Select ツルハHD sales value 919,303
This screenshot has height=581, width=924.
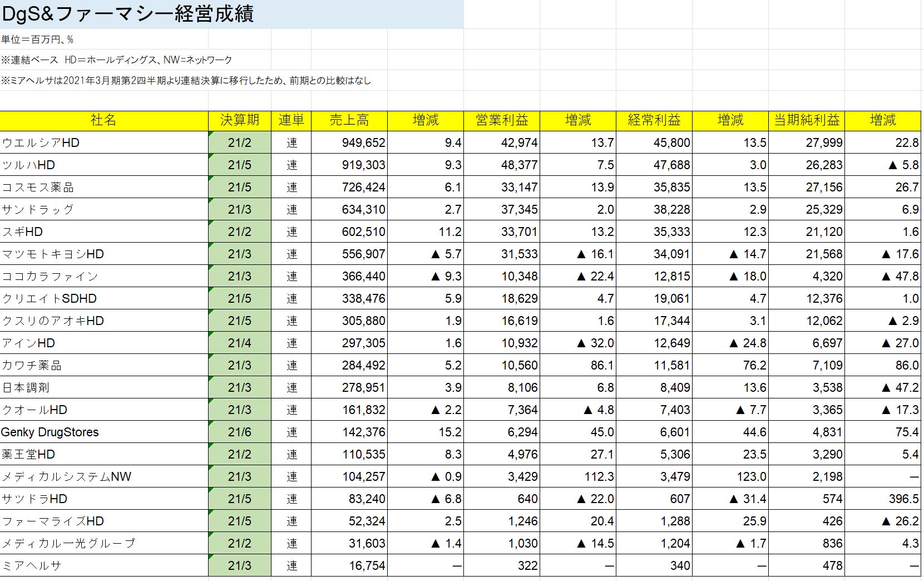pos(349,165)
